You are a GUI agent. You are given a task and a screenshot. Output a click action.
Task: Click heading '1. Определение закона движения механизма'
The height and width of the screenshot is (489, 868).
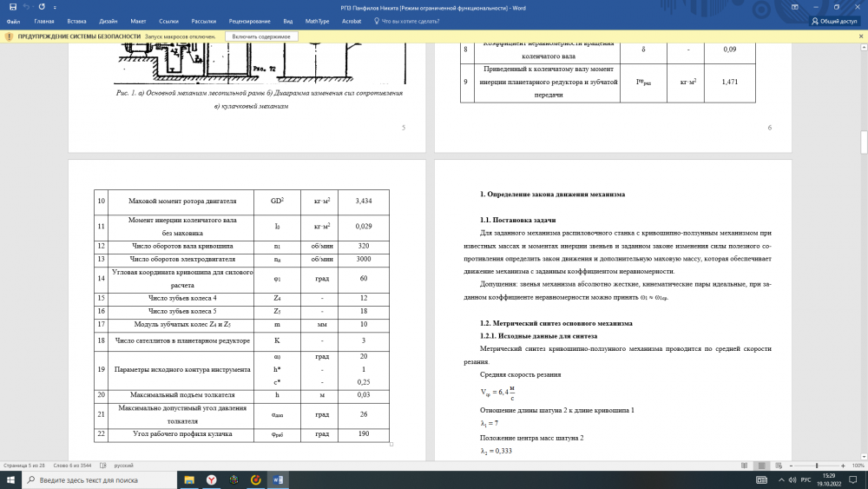552,195
